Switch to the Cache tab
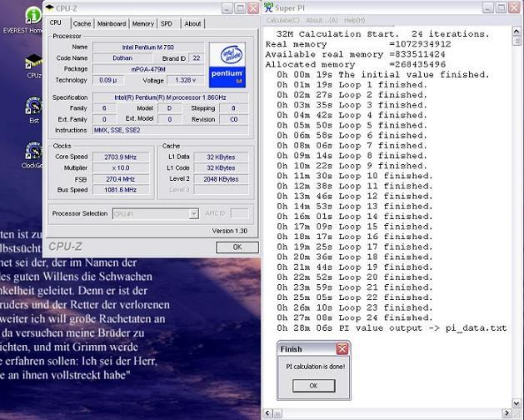 click(x=82, y=23)
